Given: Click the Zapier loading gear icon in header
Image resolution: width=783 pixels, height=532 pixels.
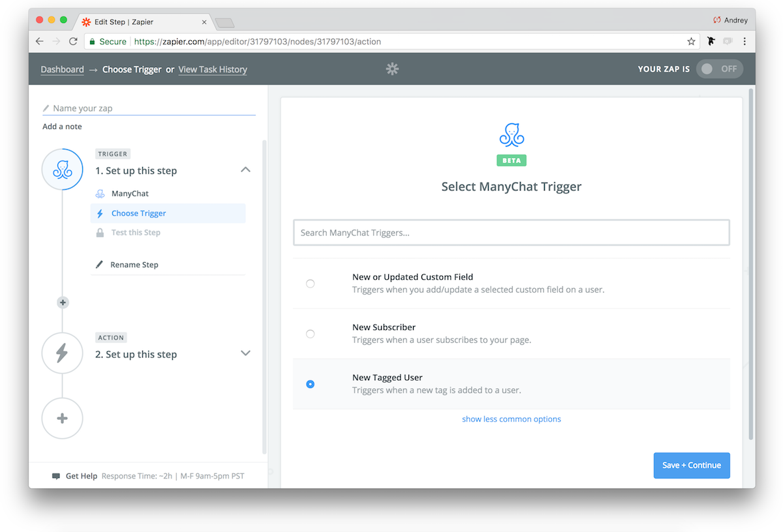Looking at the screenshot, I should (392, 68).
